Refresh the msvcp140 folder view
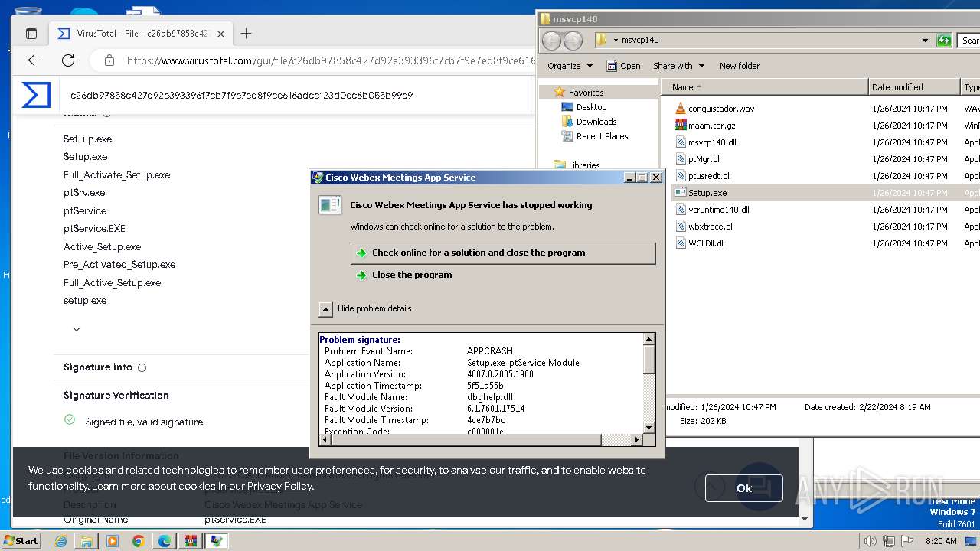980x551 pixels. (x=944, y=41)
